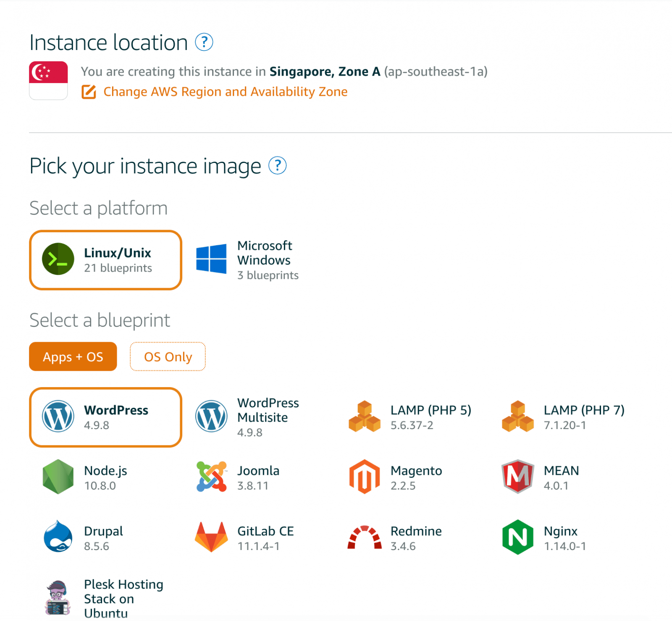Click the 1.14.0-1 version text
The image size is (672, 621).
[565, 546]
